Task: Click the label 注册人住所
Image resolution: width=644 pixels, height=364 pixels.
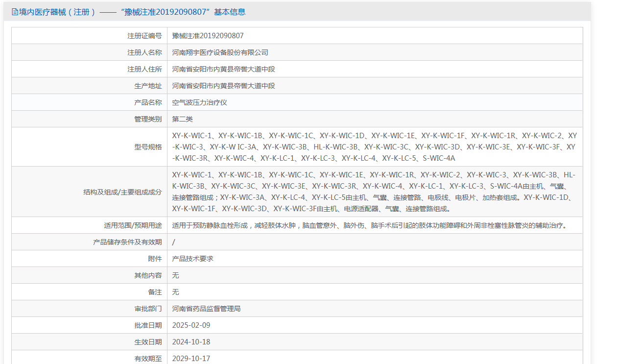Action: point(144,69)
